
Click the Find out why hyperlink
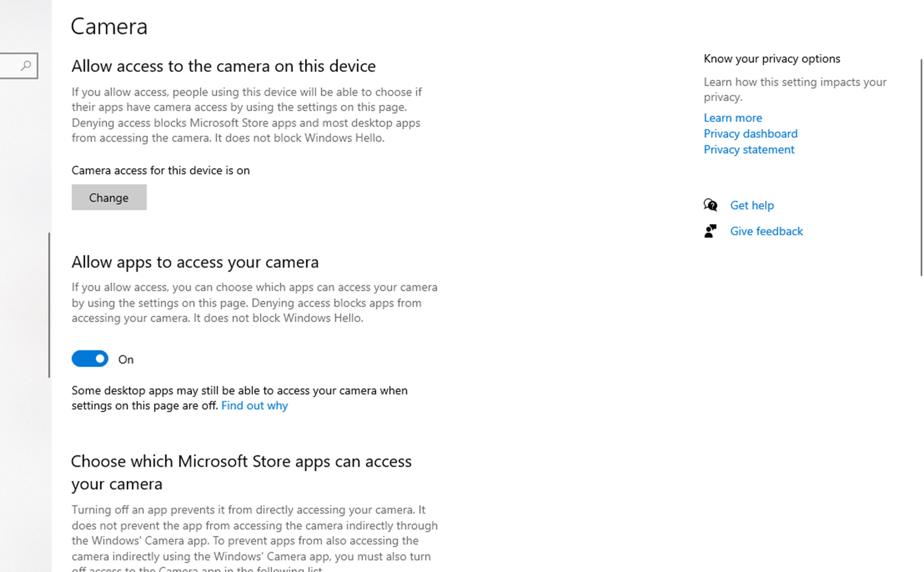(254, 406)
